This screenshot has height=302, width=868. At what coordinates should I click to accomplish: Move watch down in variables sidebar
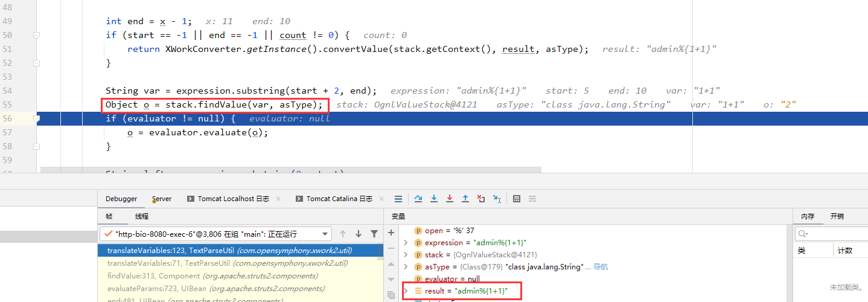click(x=391, y=280)
